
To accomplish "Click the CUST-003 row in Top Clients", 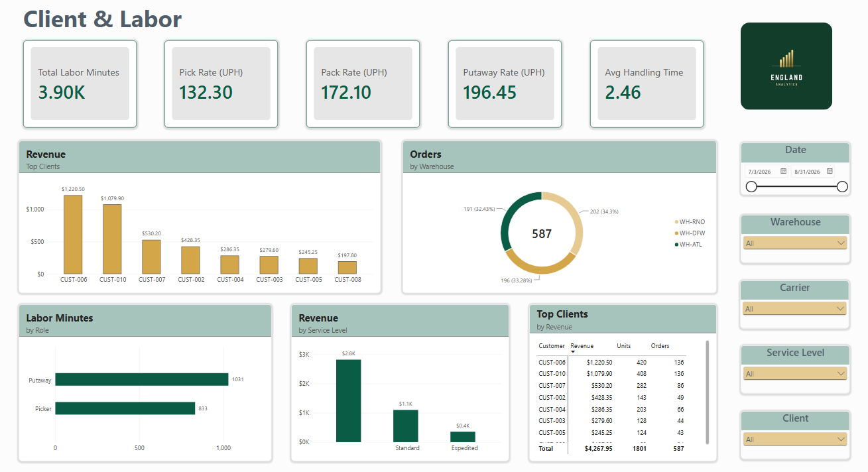I will [x=612, y=421].
